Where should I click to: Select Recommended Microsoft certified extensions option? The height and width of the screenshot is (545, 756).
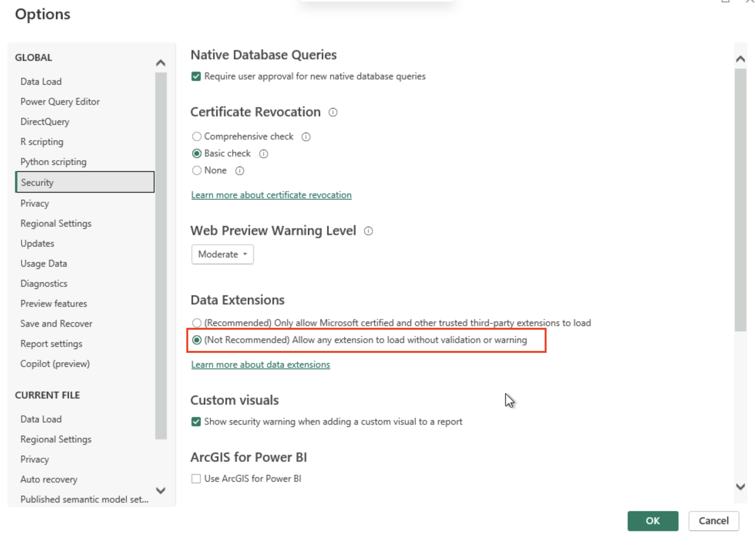pos(197,323)
